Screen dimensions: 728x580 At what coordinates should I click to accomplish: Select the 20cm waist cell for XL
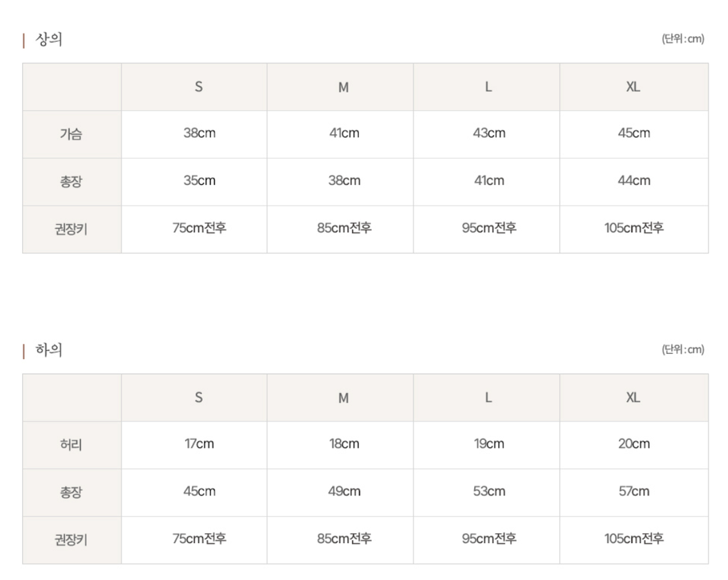(633, 444)
